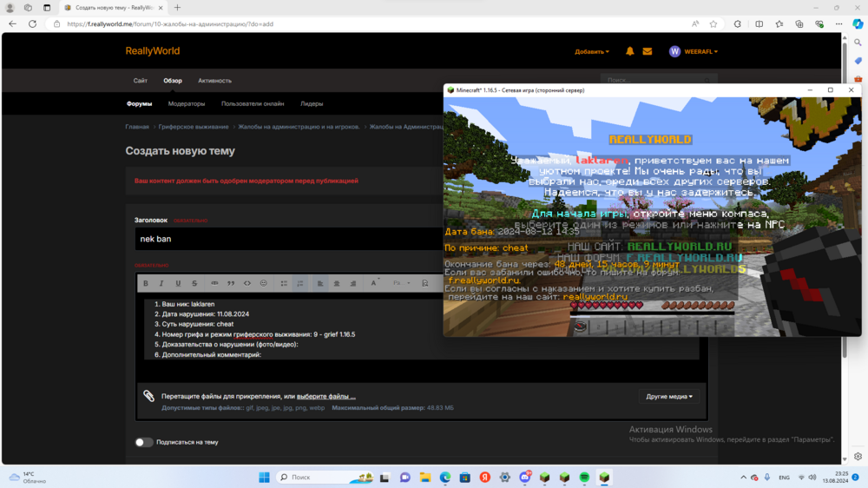Viewport: 868px width, 488px height.
Task: Open browser extensions puzzle icon
Action: (737, 23)
